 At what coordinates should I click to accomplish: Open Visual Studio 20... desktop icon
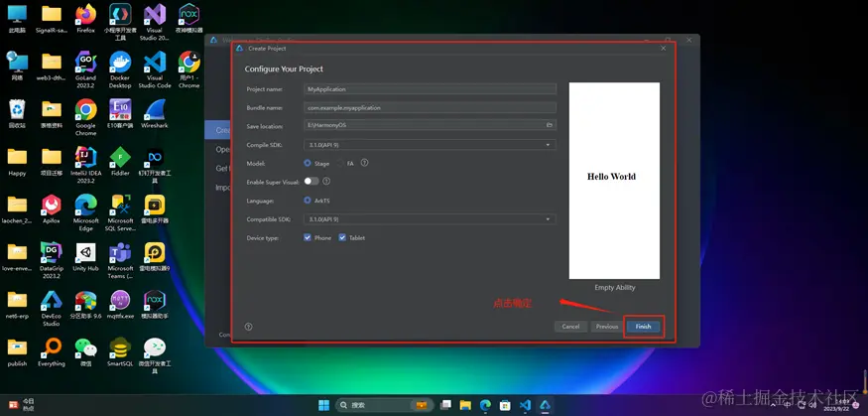[155, 22]
